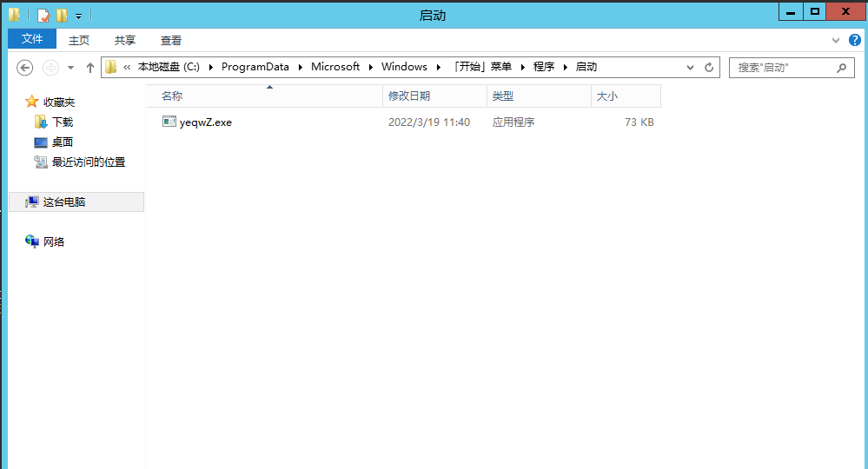Click the back navigation arrow
The width and height of the screenshot is (868, 469).
pyautogui.click(x=24, y=68)
